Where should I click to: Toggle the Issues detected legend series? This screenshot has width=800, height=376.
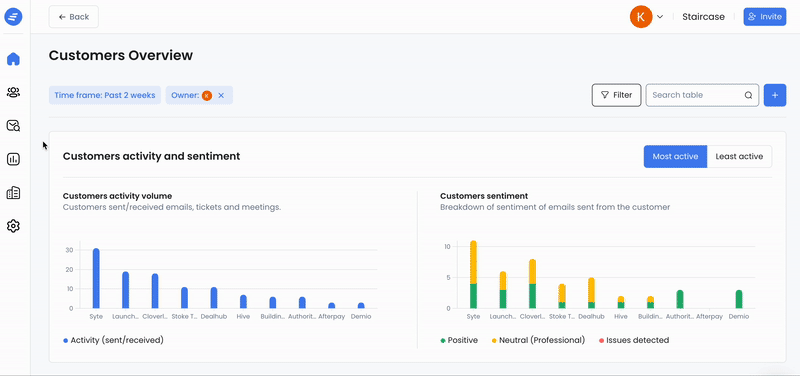tap(634, 340)
